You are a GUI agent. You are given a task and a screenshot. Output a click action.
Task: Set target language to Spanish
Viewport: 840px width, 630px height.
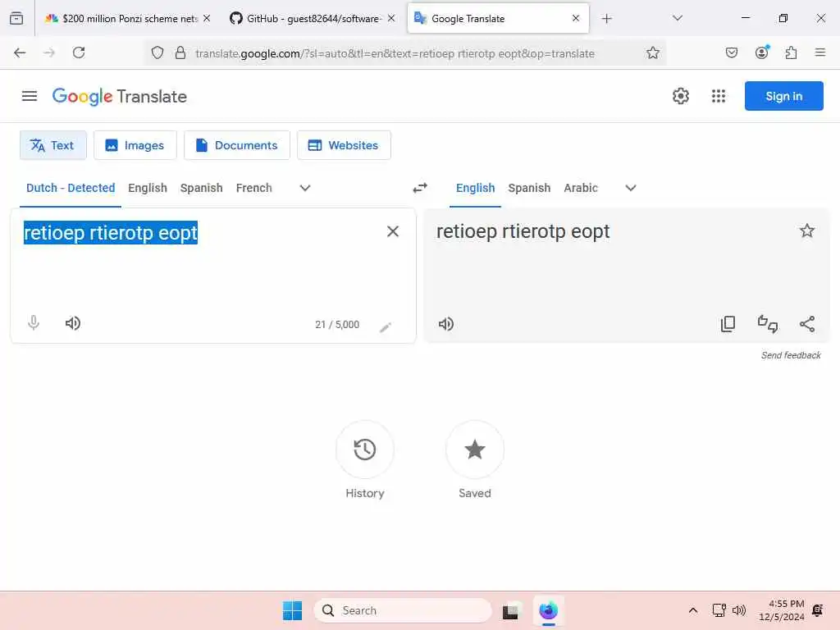click(529, 188)
